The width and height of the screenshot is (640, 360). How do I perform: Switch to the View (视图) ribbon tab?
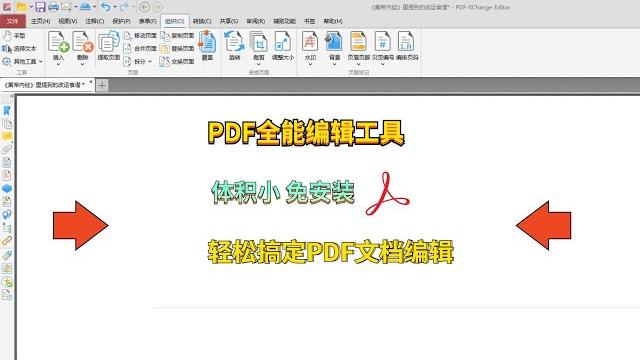pyautogui.click(x=67, y=21)
